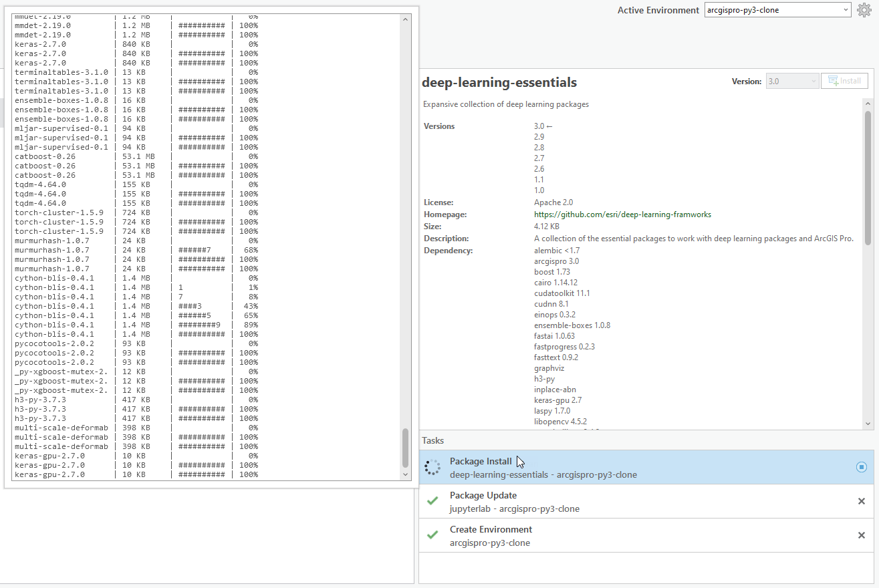
Task: Click the graphviz dependency
Action: click(x=549, y=368)
